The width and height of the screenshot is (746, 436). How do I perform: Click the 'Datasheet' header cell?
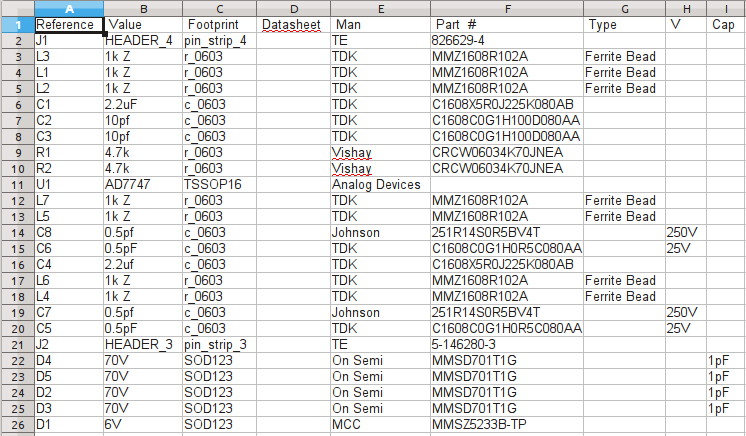coord(294,25)
